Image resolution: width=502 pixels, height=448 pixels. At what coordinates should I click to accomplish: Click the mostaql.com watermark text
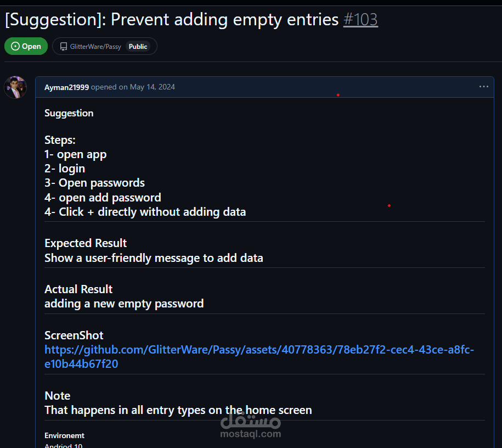click(250, 434)
